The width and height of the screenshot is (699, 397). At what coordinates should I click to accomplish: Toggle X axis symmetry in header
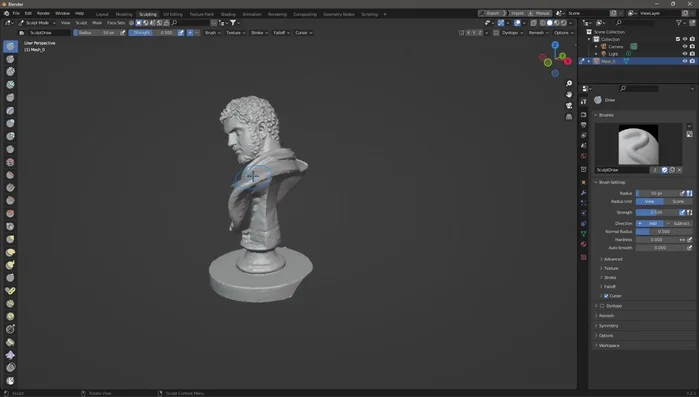click(x=468, y=33)
